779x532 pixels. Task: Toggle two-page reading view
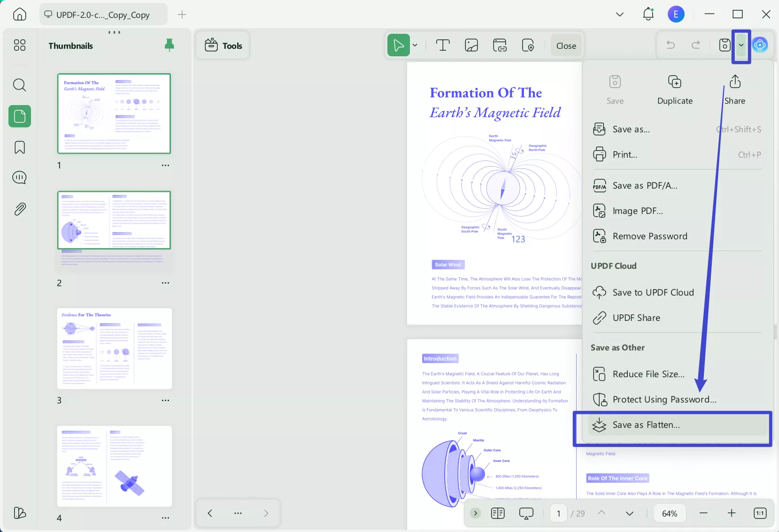(x=498, y=513)
